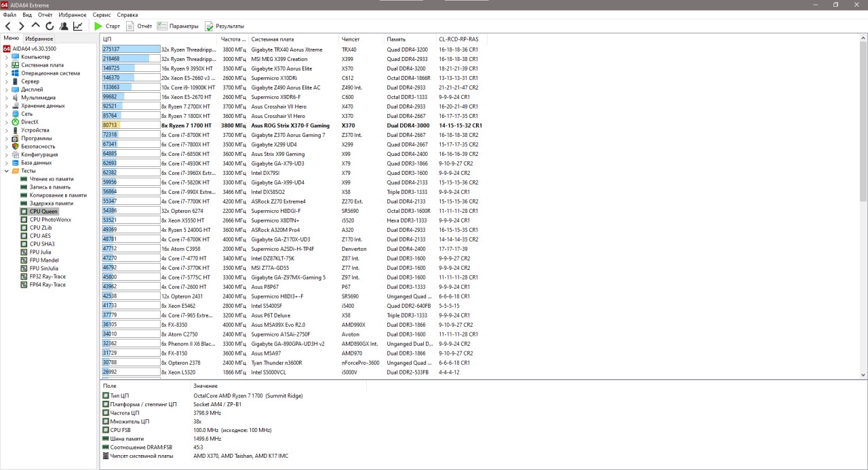Open the Результаты toolbar button
Image resolution: width=868 pixels, height=470 pixels.
224,26
